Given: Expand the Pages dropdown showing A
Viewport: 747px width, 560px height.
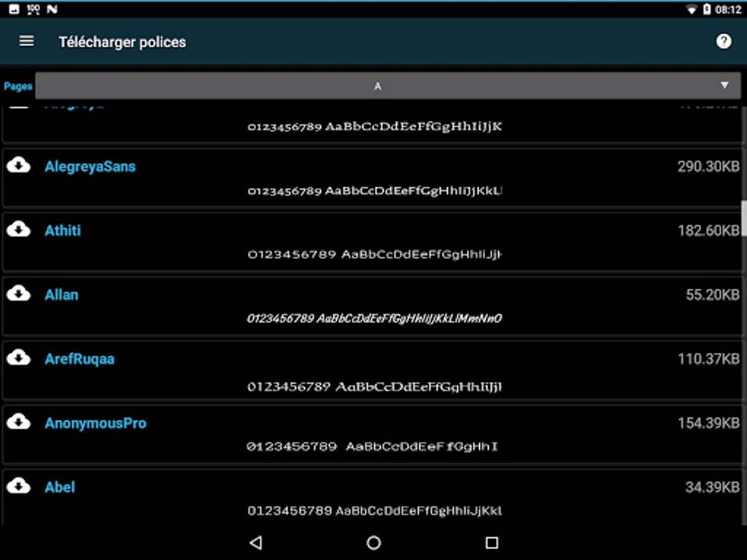Looking at the screenshot, I should tap(388, 86).
